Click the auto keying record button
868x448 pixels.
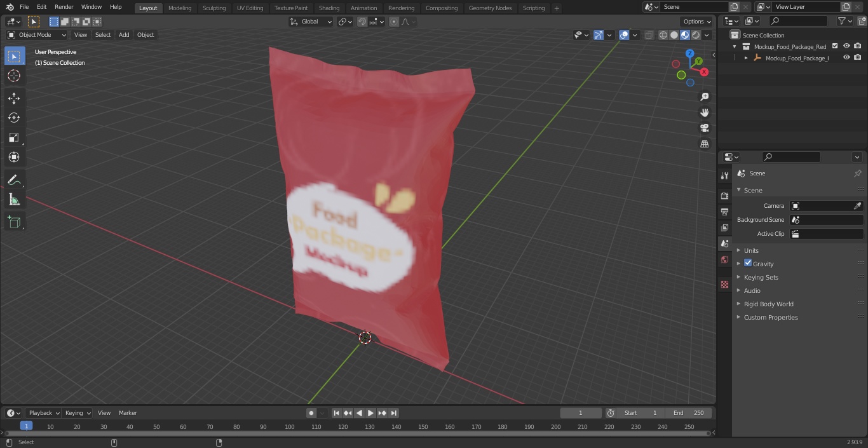(311, 413)
